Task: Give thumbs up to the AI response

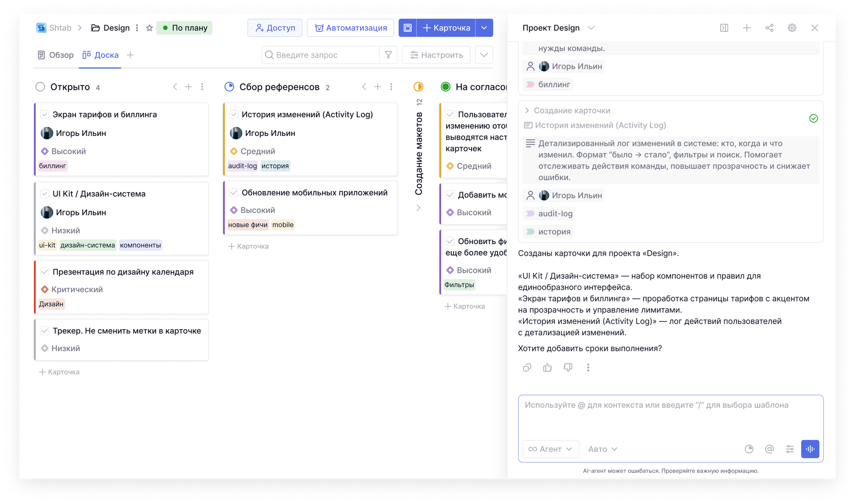Action: (547, 367)
